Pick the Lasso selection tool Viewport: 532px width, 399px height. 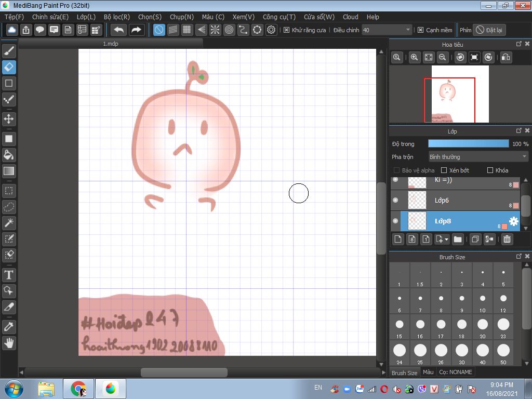click(x=9, y=207)
